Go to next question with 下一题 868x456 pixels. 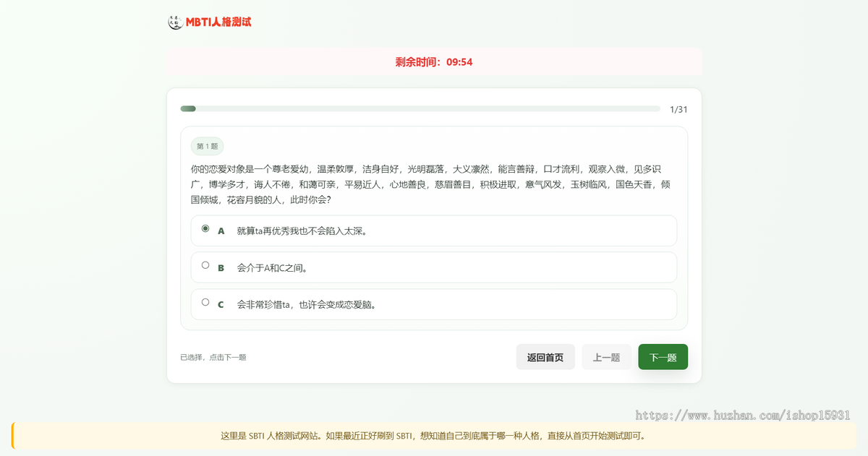click(663, 357)
